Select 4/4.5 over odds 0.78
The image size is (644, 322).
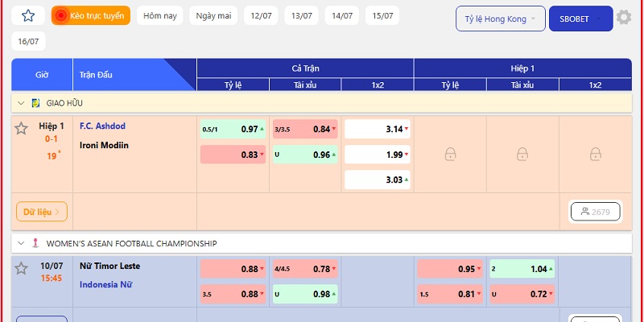(x=305, y=269)
